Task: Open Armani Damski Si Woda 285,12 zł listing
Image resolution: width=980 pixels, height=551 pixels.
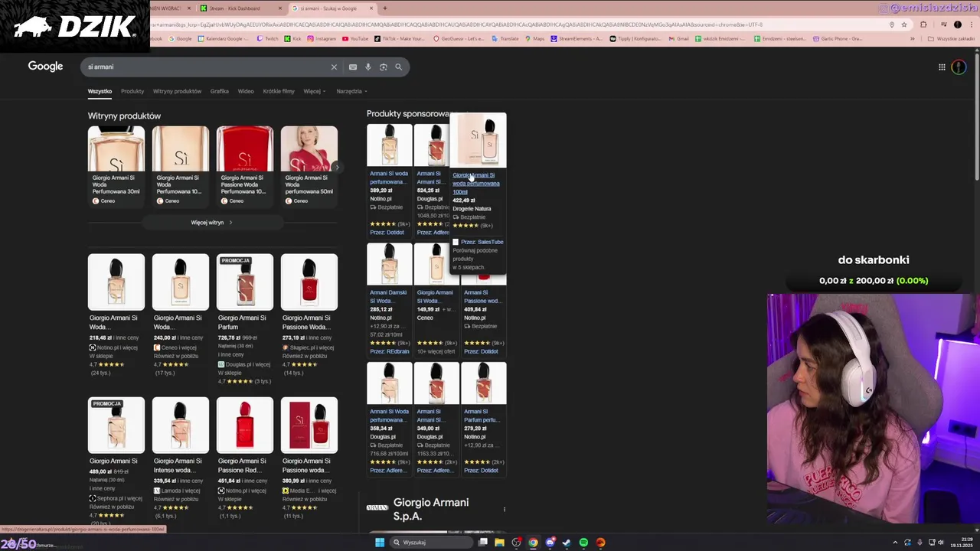Action: pos(389,300)
